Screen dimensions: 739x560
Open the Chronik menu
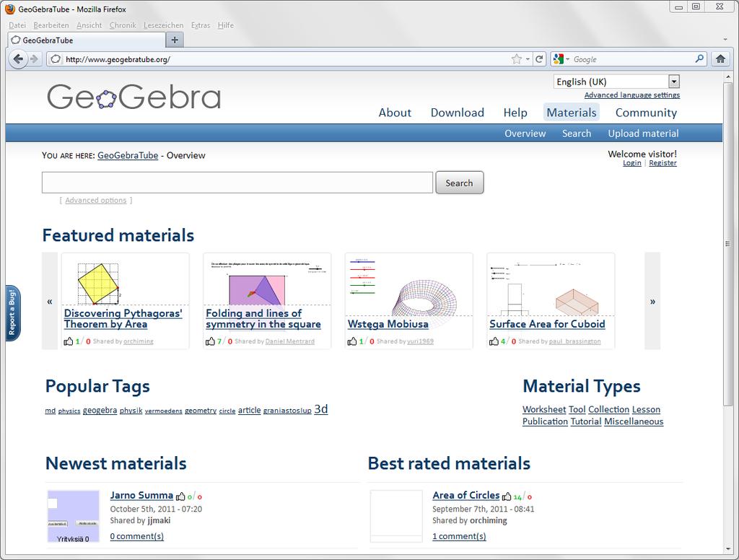point(123,25)
